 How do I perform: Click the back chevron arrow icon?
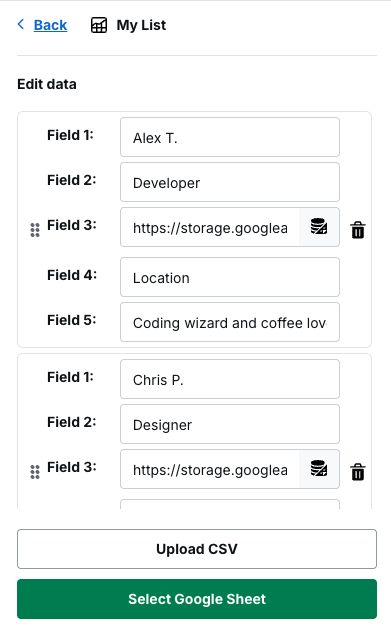click(21, 24)
